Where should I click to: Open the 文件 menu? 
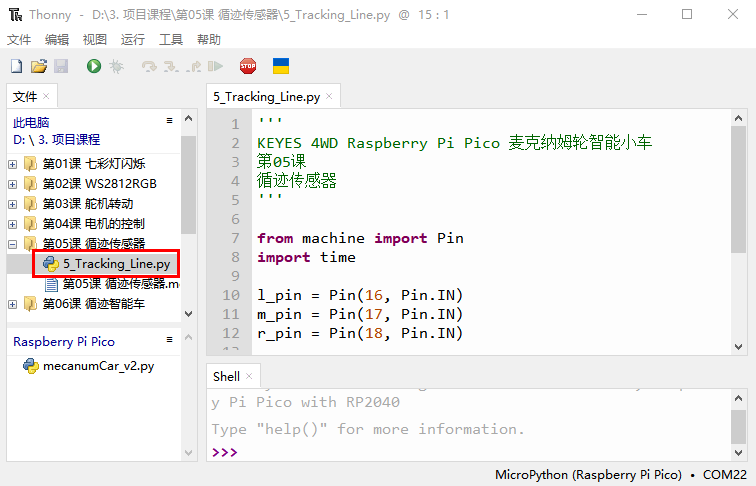19,40
